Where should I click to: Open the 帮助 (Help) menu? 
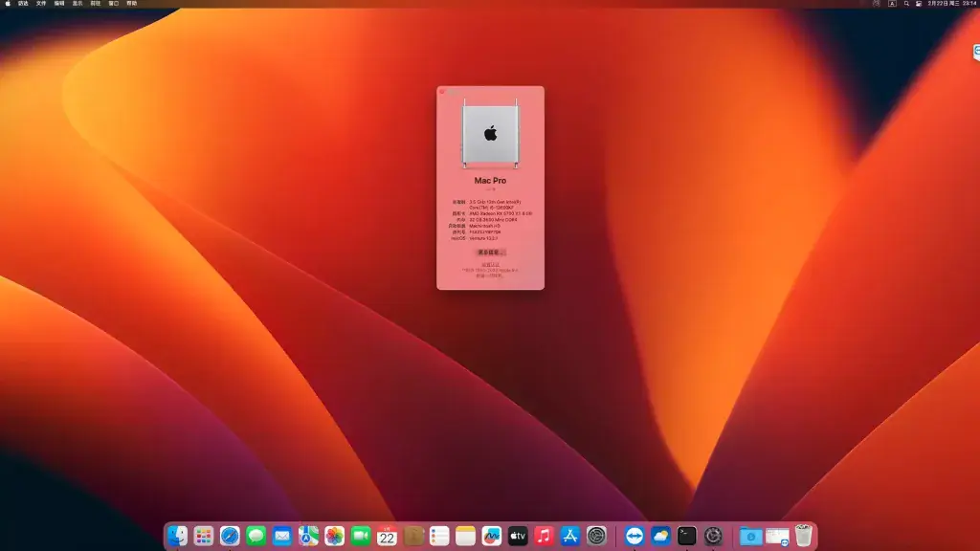(132, 3)
